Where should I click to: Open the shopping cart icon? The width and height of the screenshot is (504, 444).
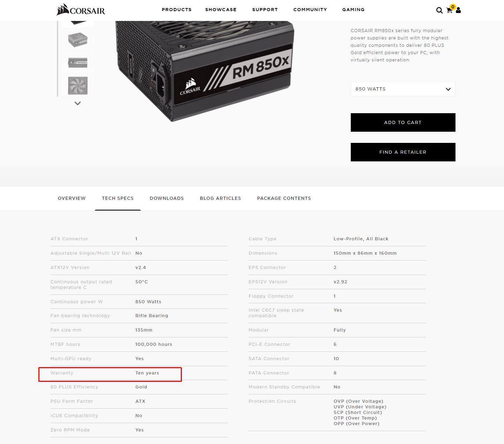[x=450, y=10]
